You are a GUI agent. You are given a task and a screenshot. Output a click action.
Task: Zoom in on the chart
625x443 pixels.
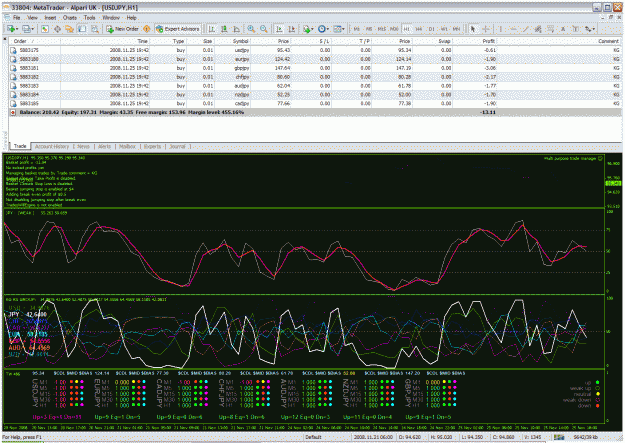[251, 29]
